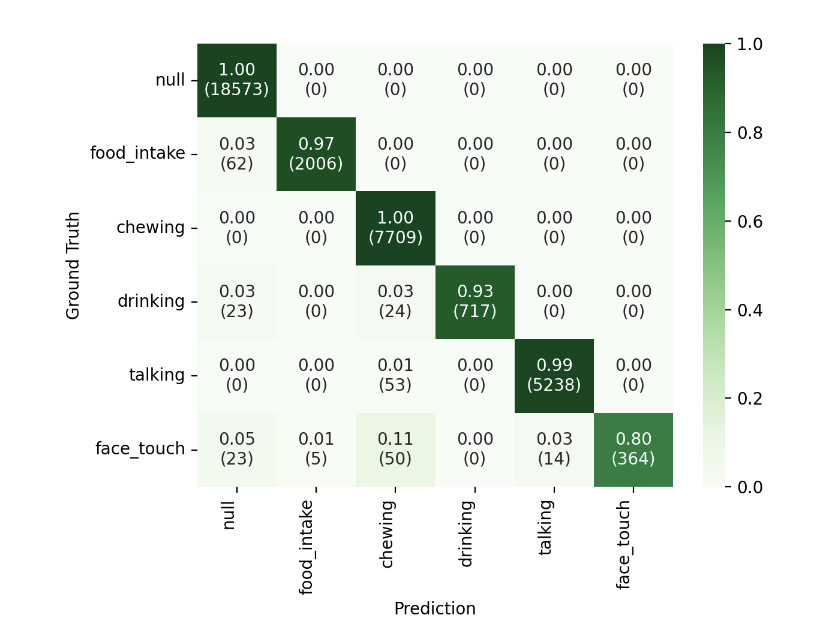Click the cell with 0.01 (53)
Screen dimensions: 830x628
click(395, 376)
